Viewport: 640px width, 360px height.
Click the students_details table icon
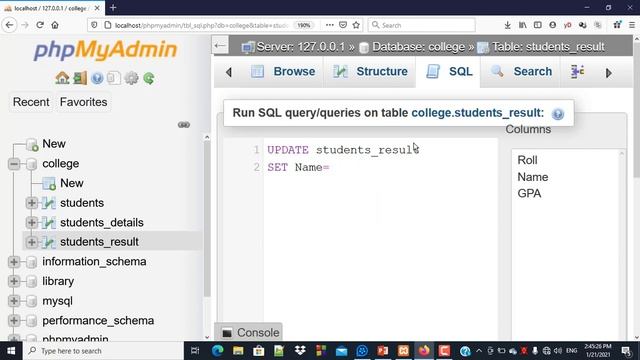tap(49, 222)
